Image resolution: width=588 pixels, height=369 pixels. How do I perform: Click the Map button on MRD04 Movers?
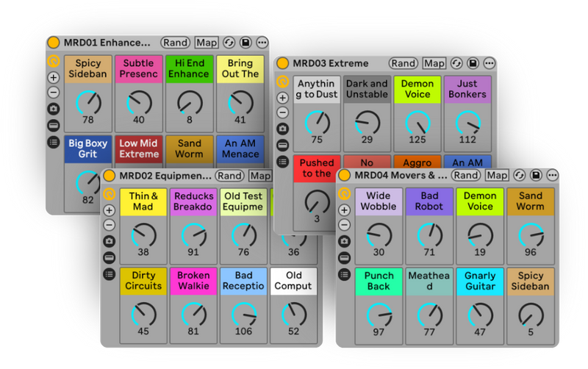tap(497, 175)
